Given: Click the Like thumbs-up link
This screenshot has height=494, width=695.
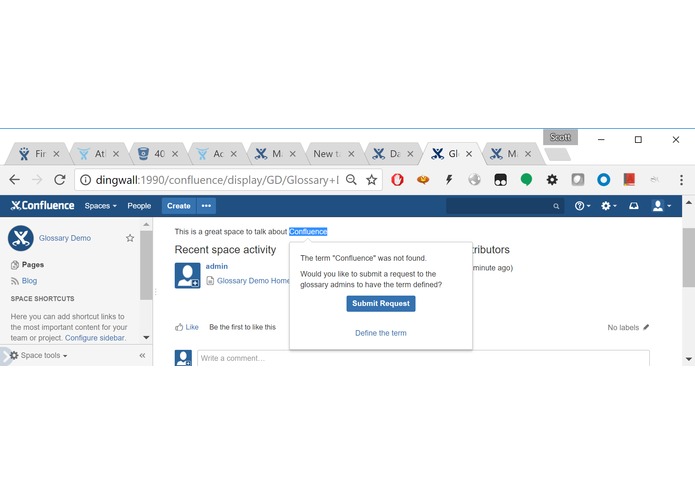Looking at the screenshot, I should (187, 327).
